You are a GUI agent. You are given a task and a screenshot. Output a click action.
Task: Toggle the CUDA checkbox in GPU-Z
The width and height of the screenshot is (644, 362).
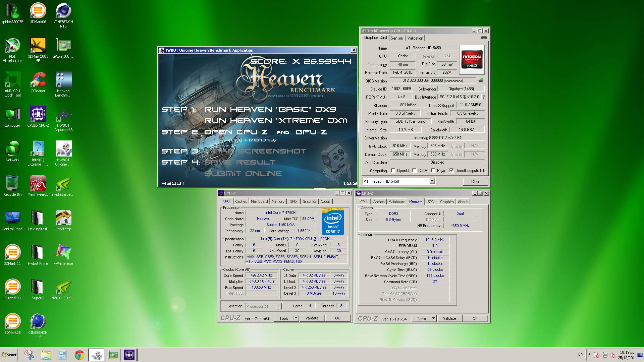[x=415, y=171]
